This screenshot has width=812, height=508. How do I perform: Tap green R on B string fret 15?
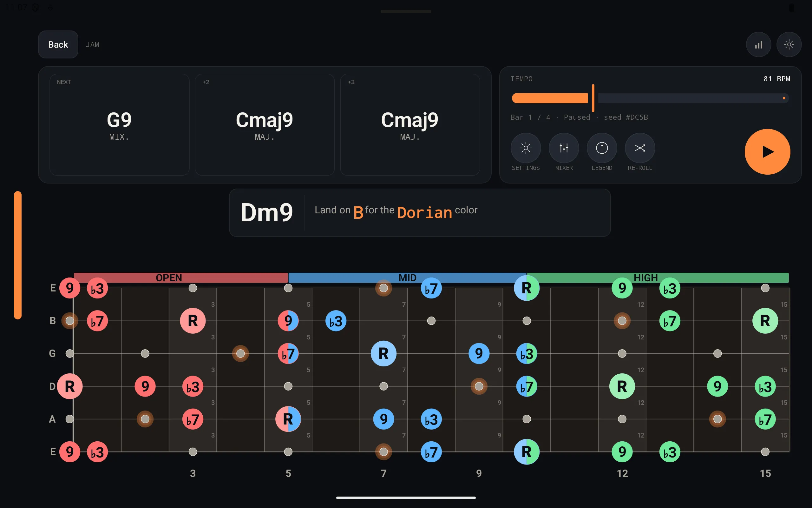click(x=765, y=321)
